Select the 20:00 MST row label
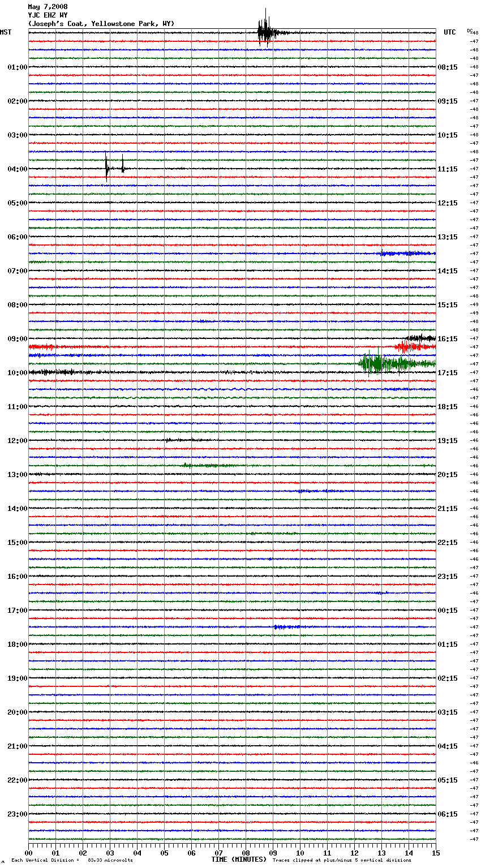This screenshot has height=868, width=481. 17,712
